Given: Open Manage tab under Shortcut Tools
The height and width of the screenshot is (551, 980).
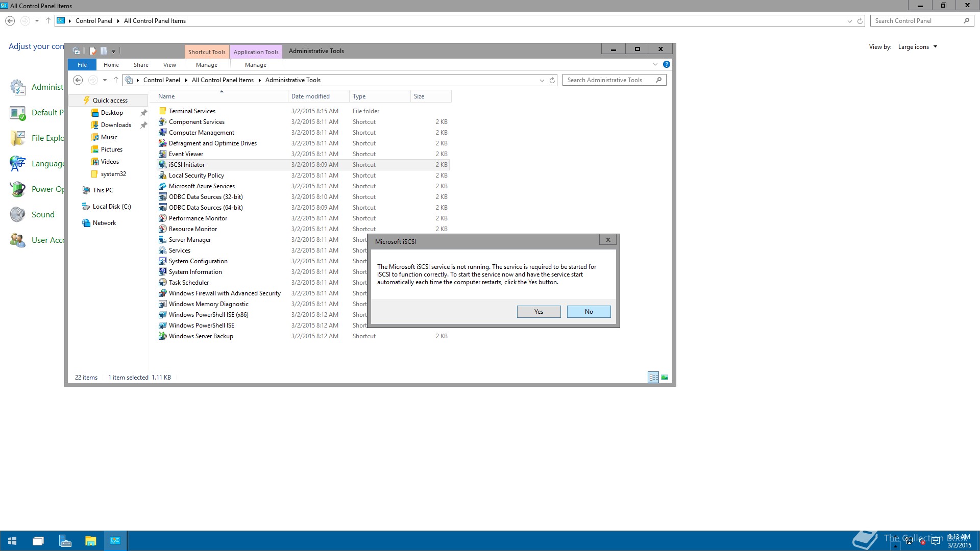Looking at the screenshot, I should click(207, 65).
